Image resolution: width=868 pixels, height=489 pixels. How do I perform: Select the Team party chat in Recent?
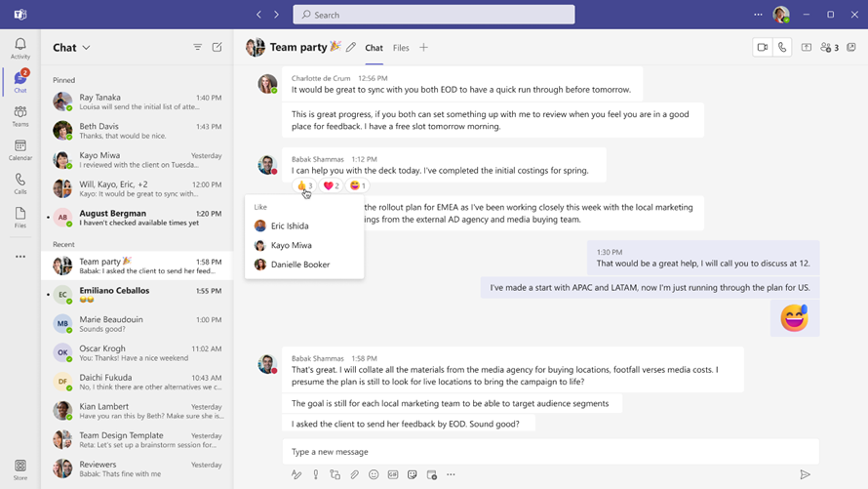[138, 265]
